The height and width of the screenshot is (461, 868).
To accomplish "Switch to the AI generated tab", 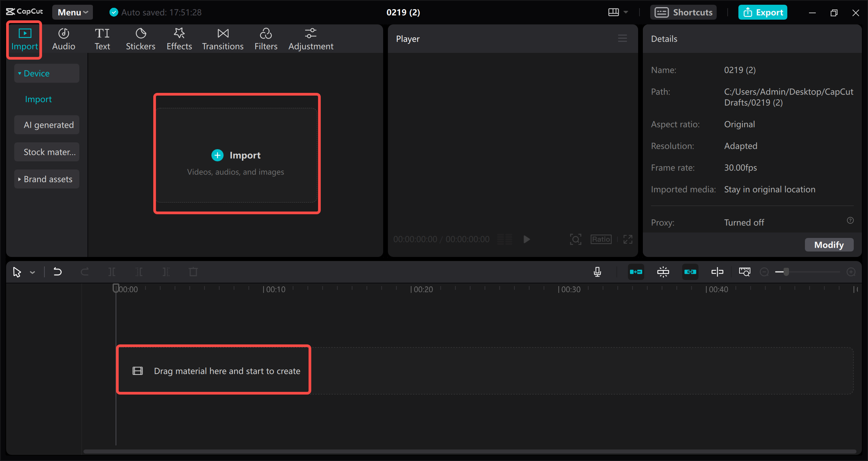I will (46, 125).
